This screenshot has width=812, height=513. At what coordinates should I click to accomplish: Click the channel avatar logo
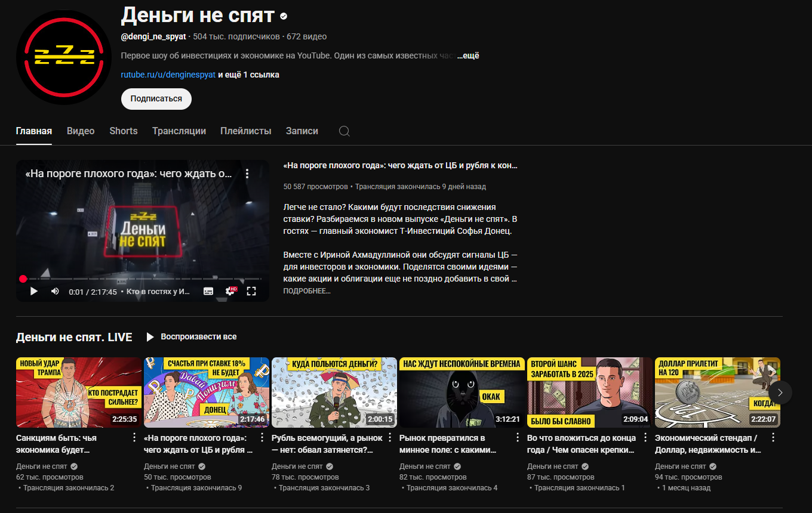64,57
